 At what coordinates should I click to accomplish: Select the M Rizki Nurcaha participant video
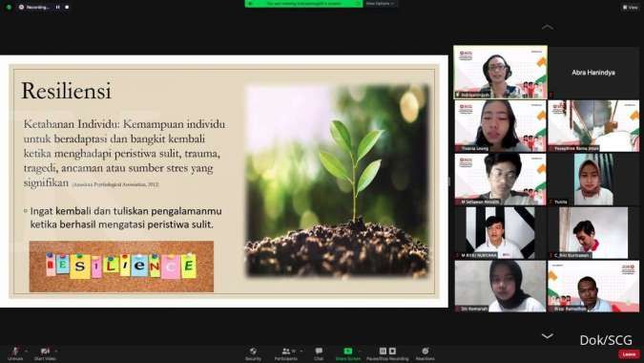500,233
